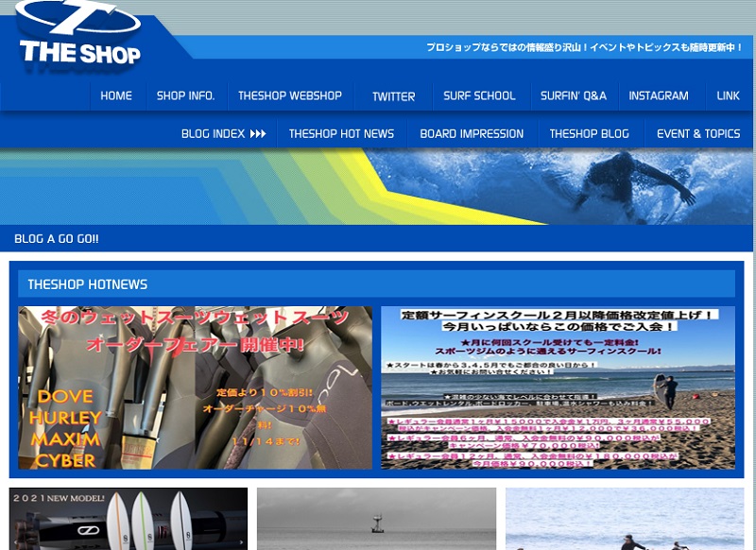Click the BLOG INDEX label
The image size is (756, 550).
point(214,134)
